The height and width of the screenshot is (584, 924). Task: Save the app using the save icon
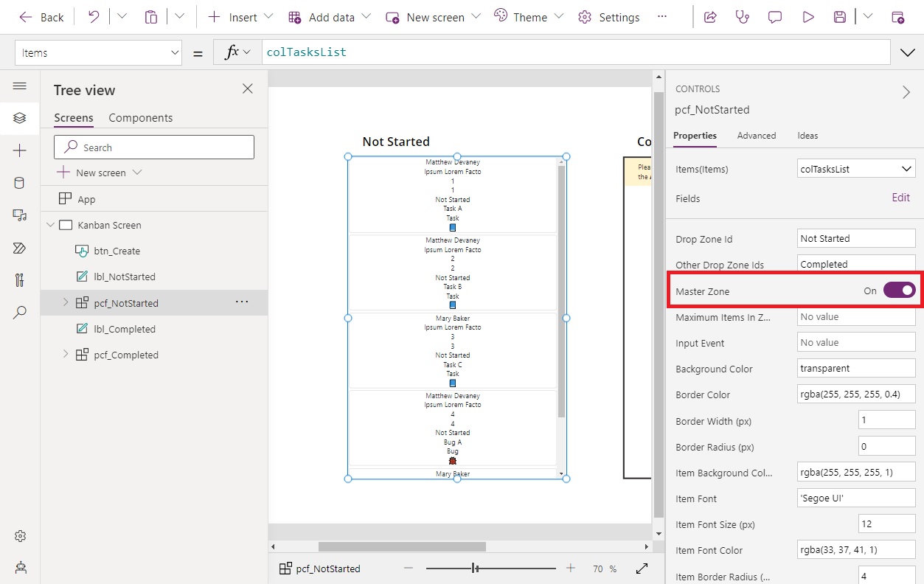pyautogui.click(x=840, y=16)
